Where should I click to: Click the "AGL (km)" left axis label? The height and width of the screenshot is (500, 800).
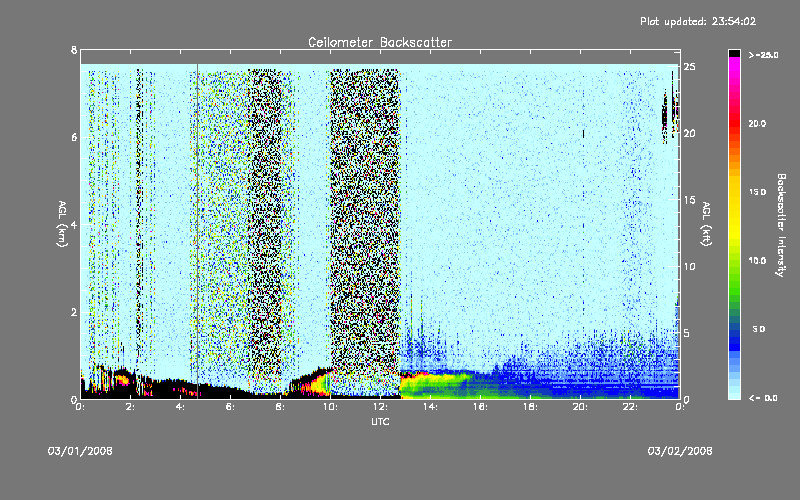point(62,224)
